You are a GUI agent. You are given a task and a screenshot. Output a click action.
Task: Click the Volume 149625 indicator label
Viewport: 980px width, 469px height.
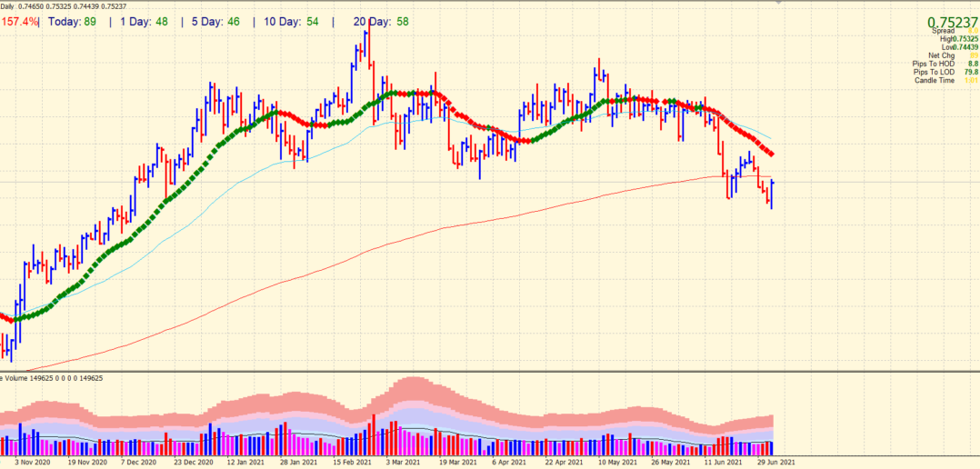52,378
